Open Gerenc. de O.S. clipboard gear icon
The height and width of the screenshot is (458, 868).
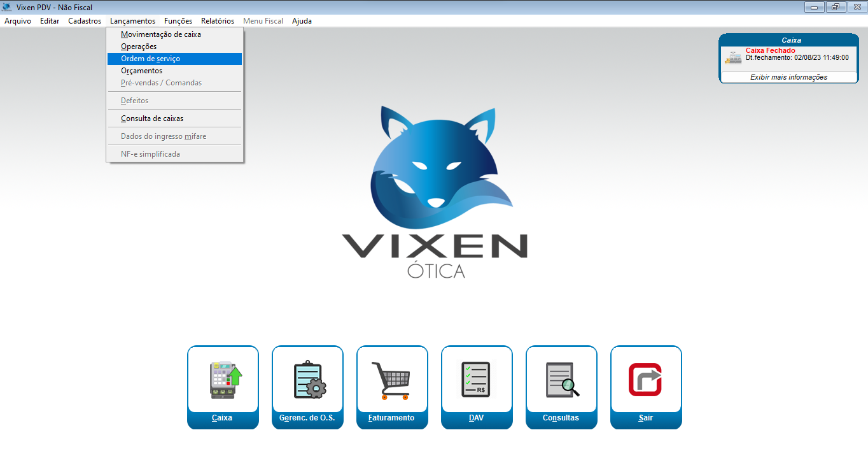pos(310,380)
